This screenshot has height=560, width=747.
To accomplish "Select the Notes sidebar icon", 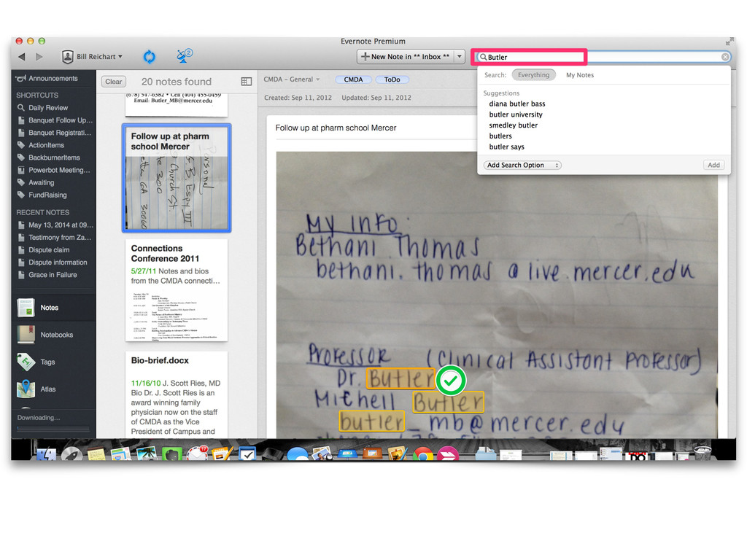I will 26,308.
